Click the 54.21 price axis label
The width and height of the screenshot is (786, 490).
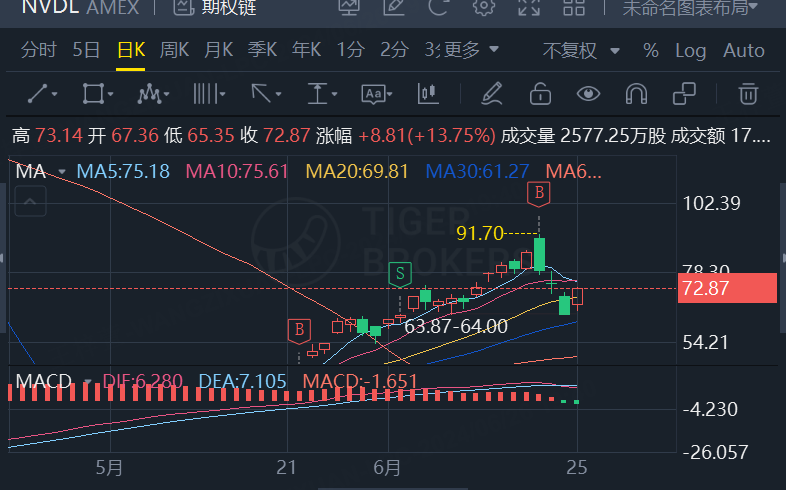click(x=705, y=343)
